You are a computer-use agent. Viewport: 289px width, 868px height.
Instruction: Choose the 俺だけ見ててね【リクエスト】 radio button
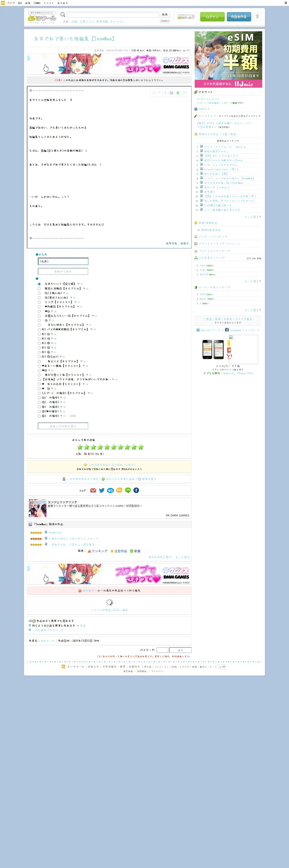(39, 375)
